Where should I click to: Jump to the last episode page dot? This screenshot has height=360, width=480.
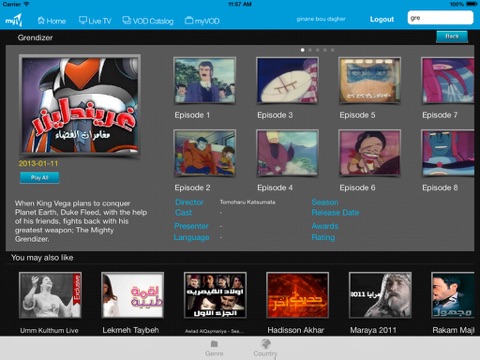[332, 50]
